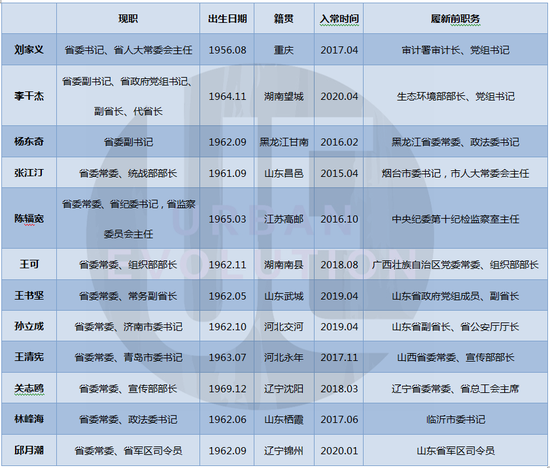Click the birth date 1964.11
Screen dimensions: 550x468
[x=227, y=96]
